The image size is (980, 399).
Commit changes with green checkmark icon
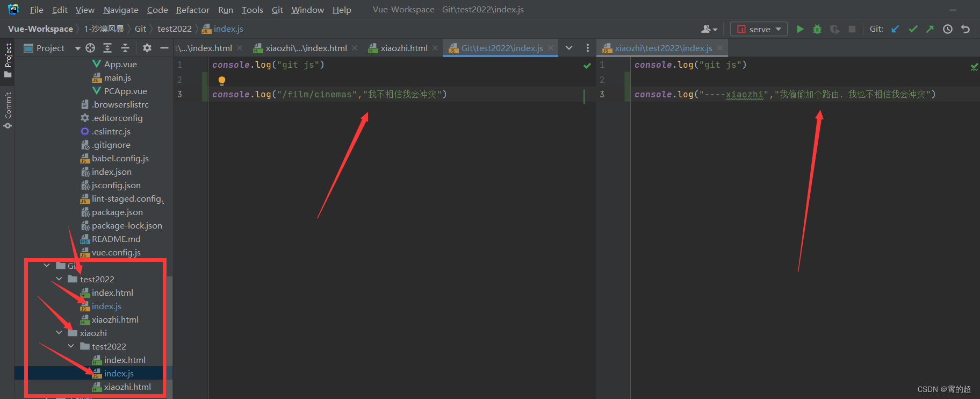point(913,29)
